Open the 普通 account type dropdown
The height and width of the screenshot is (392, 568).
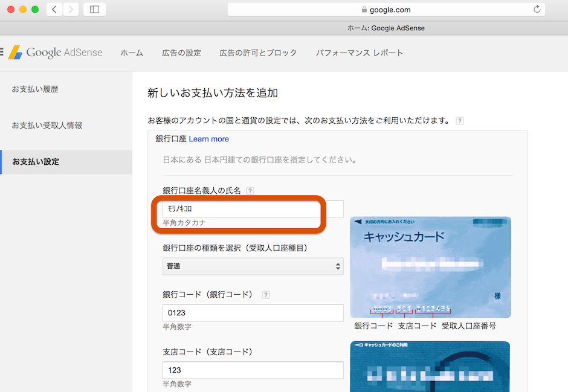pos(253,266)
